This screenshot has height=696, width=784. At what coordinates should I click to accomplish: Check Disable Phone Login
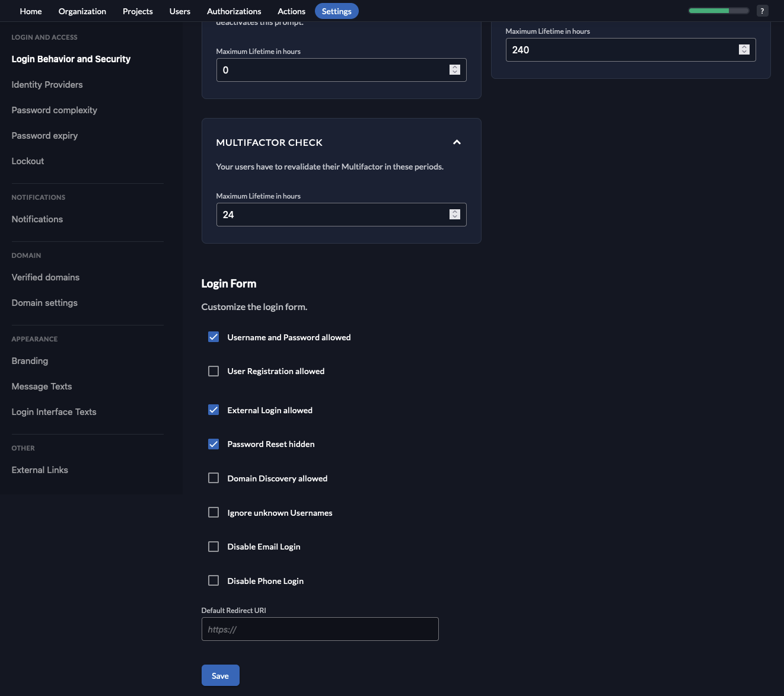[213, 580]
